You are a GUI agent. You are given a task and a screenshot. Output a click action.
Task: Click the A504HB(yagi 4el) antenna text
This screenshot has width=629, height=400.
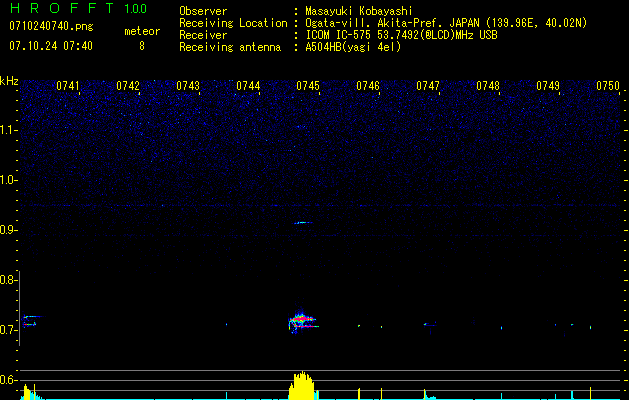[x=353, y=47]
